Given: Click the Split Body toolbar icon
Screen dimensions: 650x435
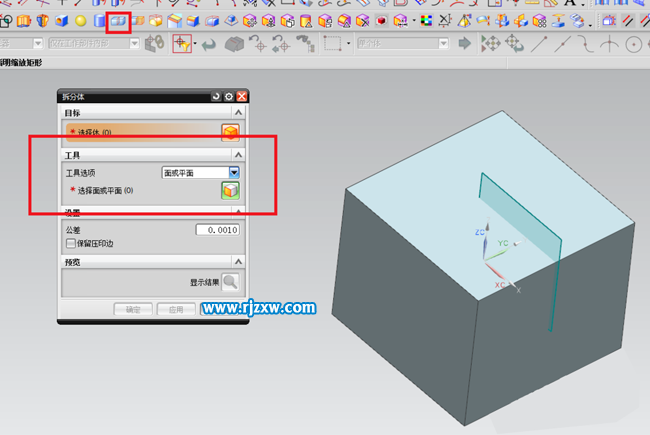Looking at the screenshot, I should pos(118,21).
